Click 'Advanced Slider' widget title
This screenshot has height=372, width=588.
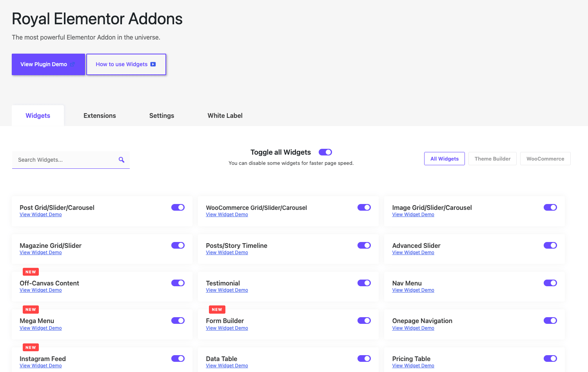416,246
